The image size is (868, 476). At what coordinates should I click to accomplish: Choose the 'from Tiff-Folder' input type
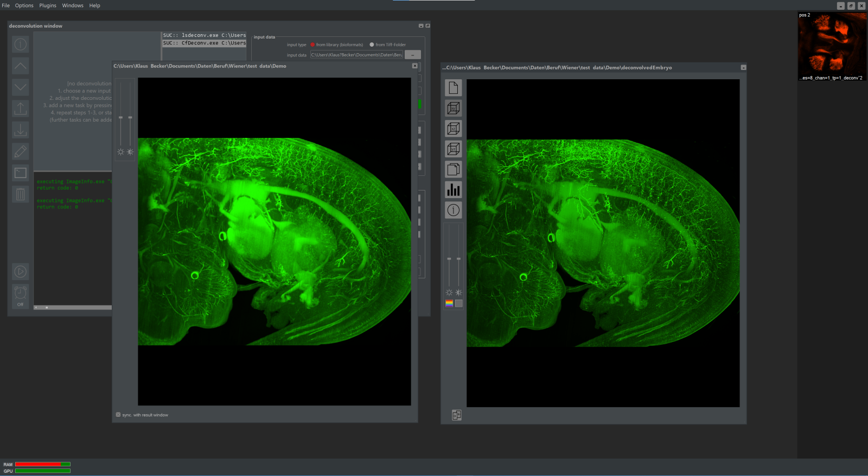point(372,45)
